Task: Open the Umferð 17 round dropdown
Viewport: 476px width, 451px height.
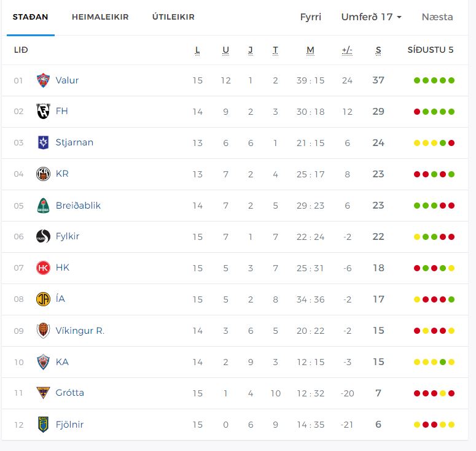Action: point(371,17)
